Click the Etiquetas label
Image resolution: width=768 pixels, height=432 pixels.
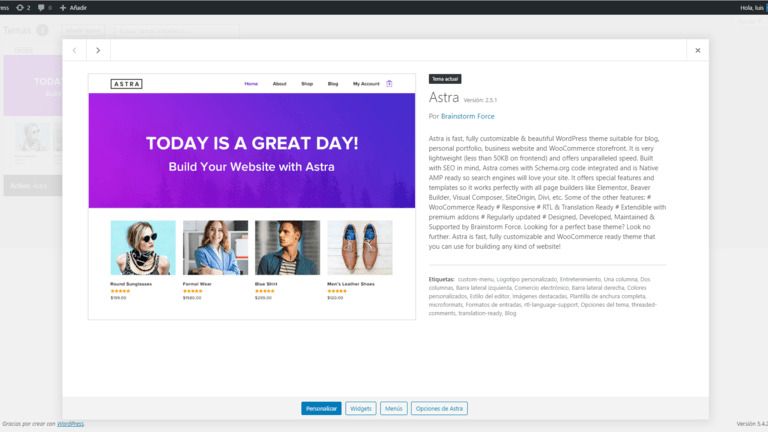pos(441,279)
